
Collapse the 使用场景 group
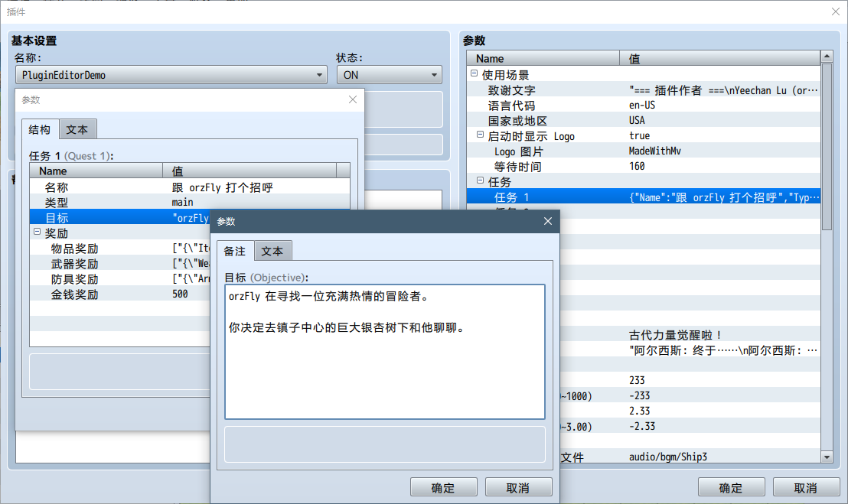click(x=475, y=73)
